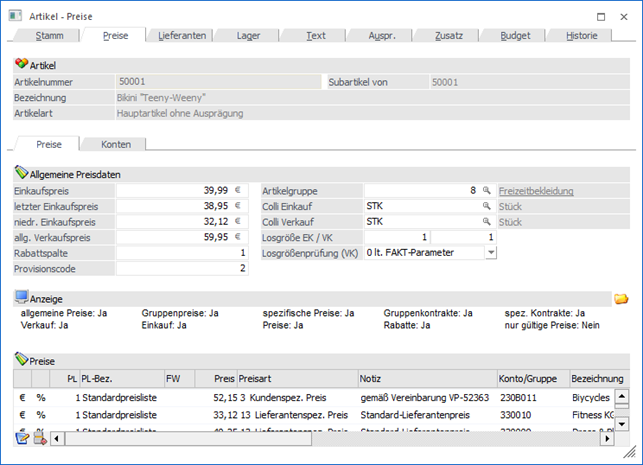Click the euro icon next to letzter Einkaufspreis

coord(240,205)
